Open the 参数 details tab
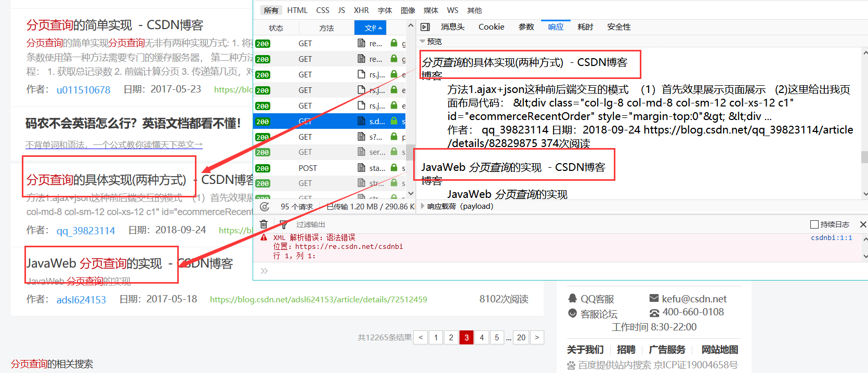Image resolution: width=868 pixels, height=373 pixels. [527, 27]
